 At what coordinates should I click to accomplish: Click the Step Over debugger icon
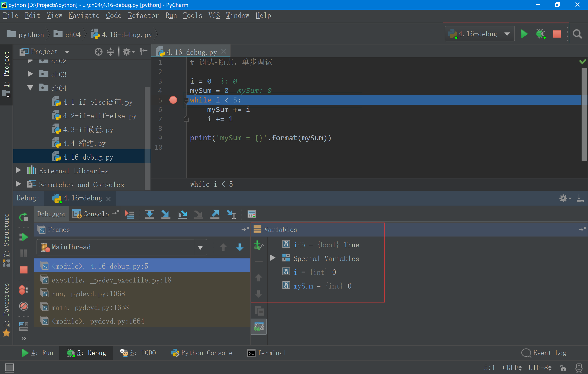(149, 214)
